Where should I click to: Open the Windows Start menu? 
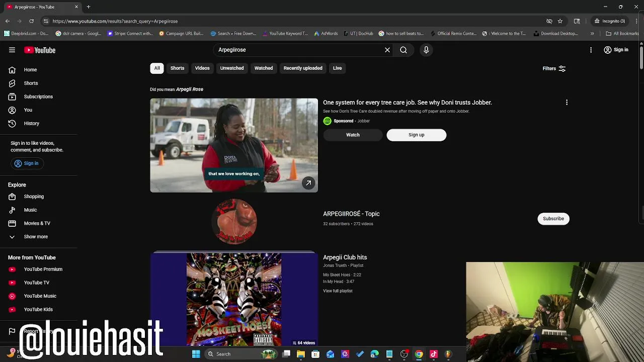pos(196,354)
